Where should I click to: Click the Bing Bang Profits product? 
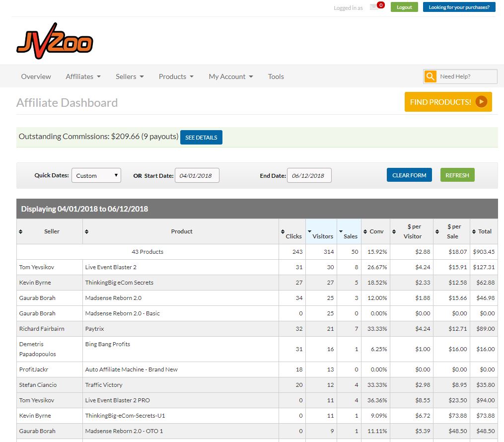click(108, 344)
